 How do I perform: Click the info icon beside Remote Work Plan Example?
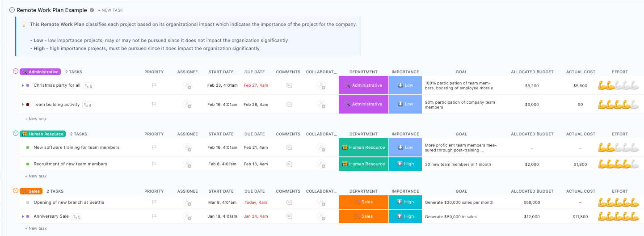92,10
